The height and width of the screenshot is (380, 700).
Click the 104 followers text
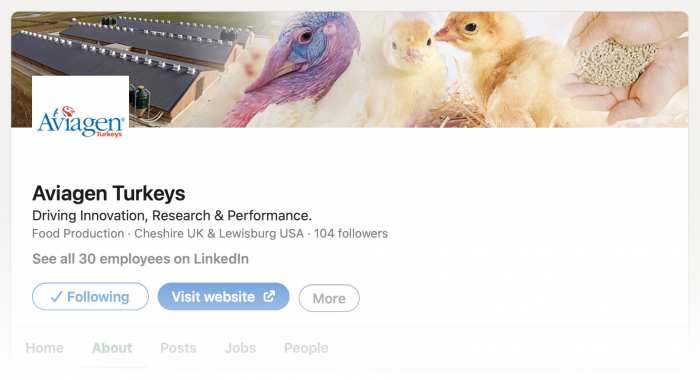(351, 234)
